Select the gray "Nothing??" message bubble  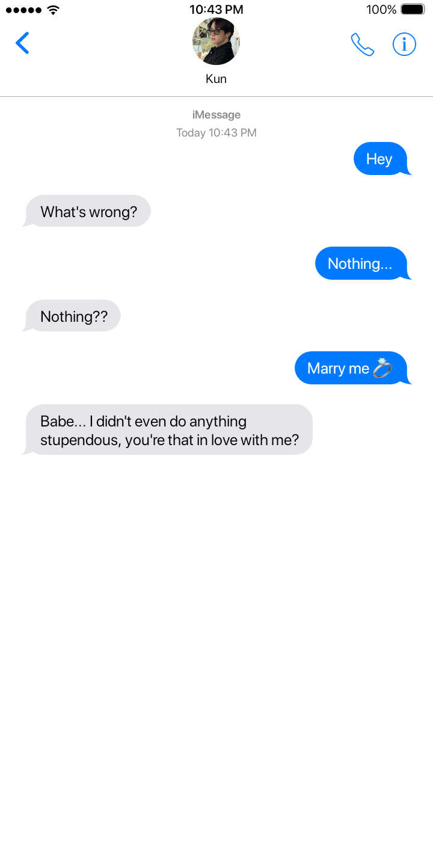[72, 316]
